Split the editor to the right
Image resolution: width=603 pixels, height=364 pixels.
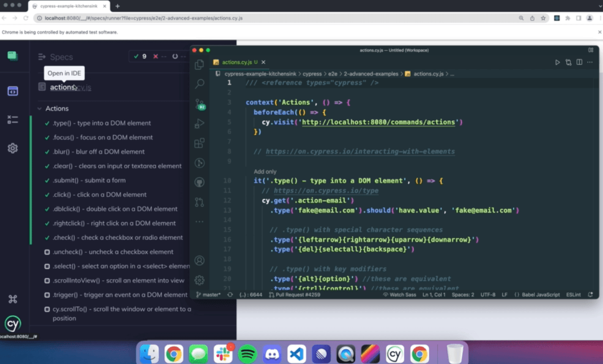coord(579,62)
